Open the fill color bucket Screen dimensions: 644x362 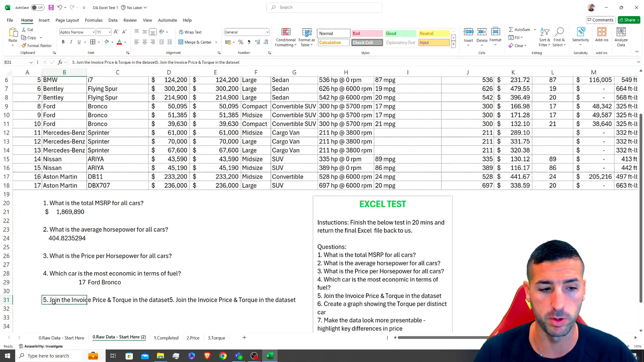(x=107, y=42)
